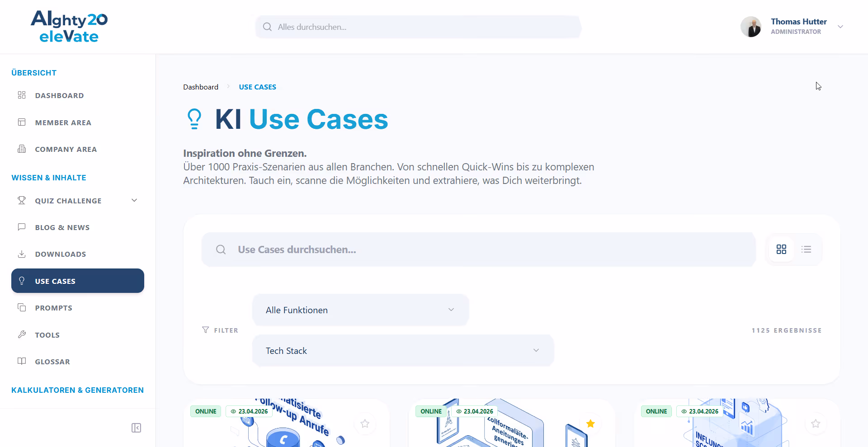Open Blog & News section
Viewport: 868px width, 447px height.
click(x=78, y=227)
